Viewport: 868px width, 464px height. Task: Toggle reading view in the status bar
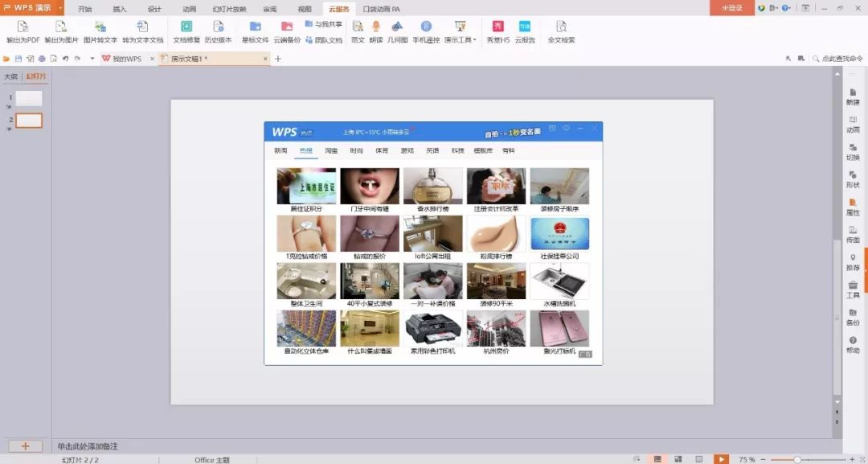698,458
